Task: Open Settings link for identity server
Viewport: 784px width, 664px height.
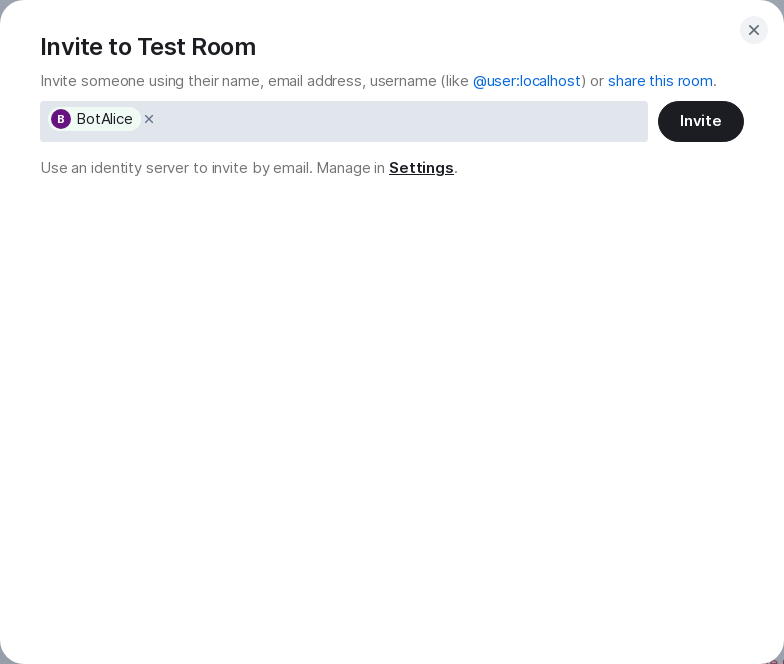Action: (x=421, y=168)
